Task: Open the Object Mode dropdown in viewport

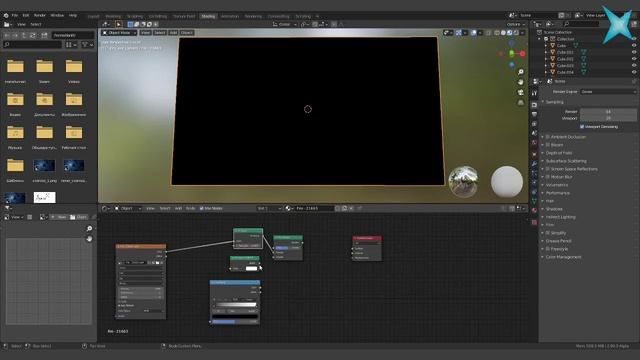Action: click(119, 33)
